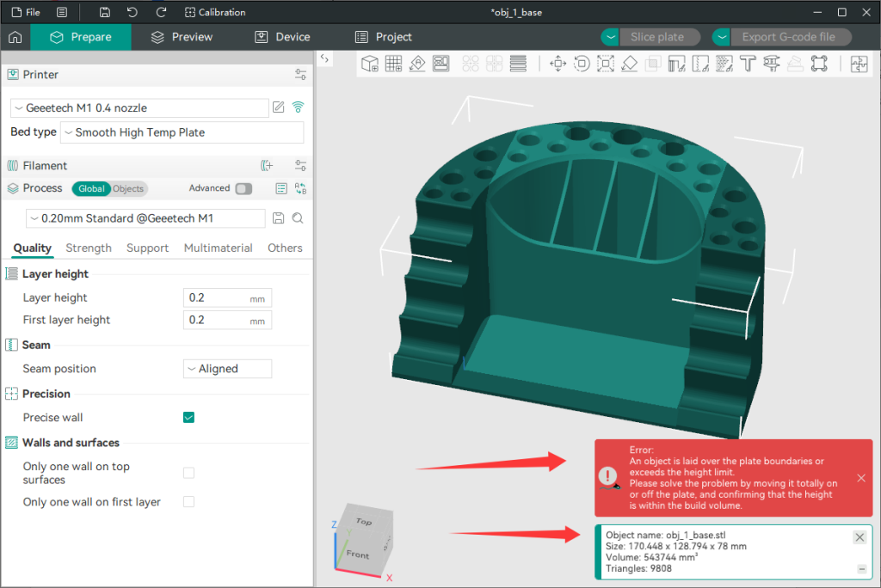This screenshot has height=588, width=881.
Task: Enable Only one wall on first layer
Action: (189, 502)
